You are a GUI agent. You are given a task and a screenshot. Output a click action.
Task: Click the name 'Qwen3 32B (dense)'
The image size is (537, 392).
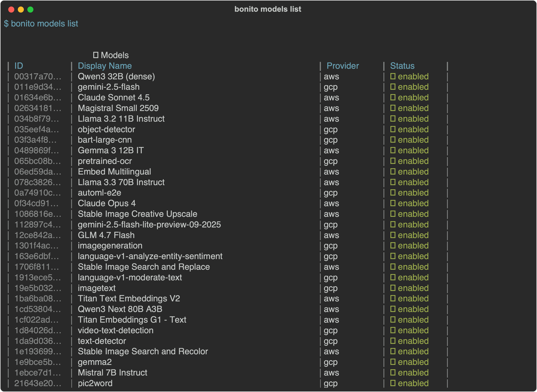(116, 77)
